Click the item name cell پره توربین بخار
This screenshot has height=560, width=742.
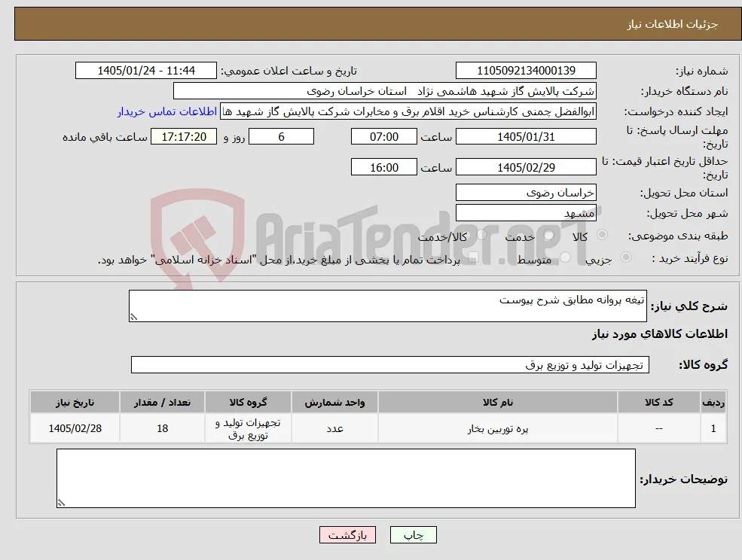(x=497, y=428)
